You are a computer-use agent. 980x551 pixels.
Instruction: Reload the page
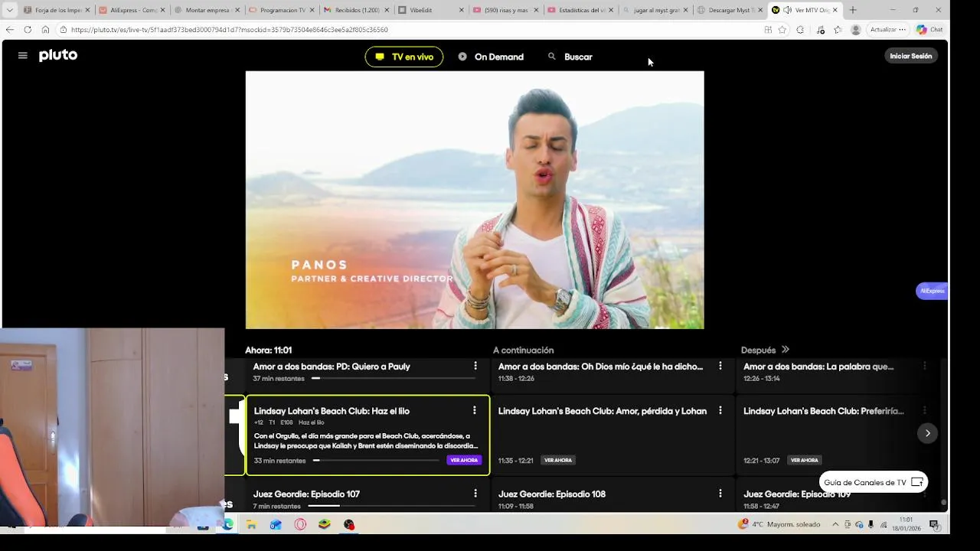(28, 29)
